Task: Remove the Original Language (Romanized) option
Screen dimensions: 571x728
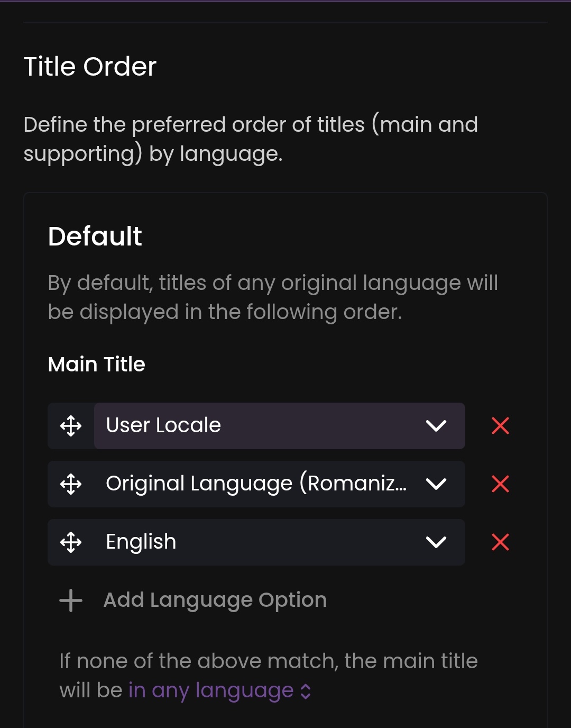Action: 500,484
